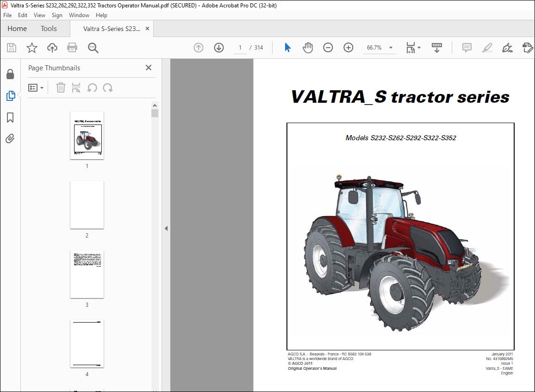This screenshot has width=535, height=392.
Task: Collapse the navigation pane arrow
Action: pyautogui.click(x=166, y=228)
